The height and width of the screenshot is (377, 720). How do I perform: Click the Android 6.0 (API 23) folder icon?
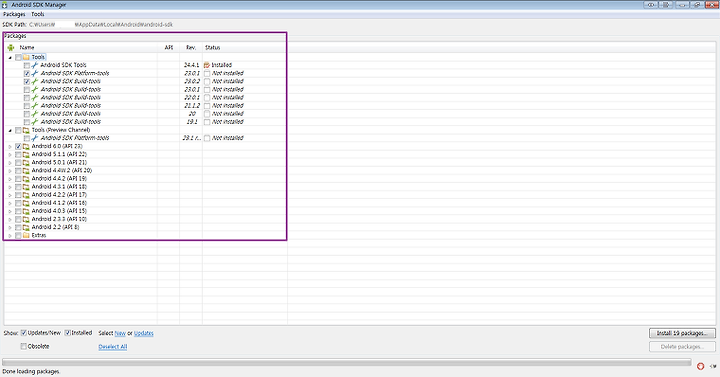(x=26, y=146)
